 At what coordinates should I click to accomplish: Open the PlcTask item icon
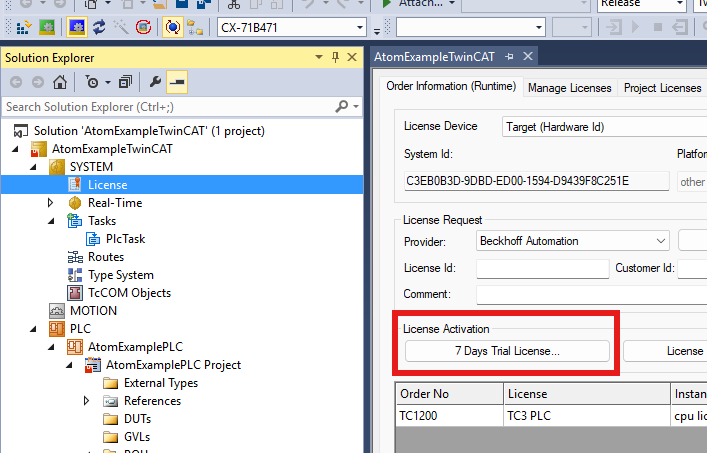(93, 239)
